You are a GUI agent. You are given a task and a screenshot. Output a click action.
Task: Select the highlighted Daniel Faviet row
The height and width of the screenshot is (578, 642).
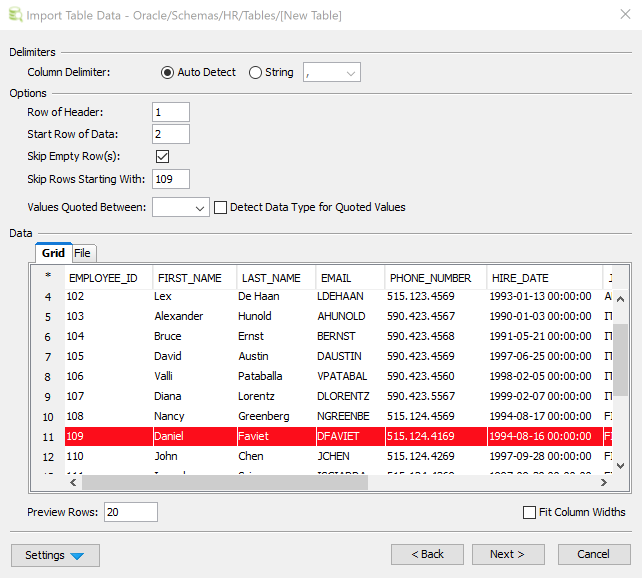click(300, 436)
